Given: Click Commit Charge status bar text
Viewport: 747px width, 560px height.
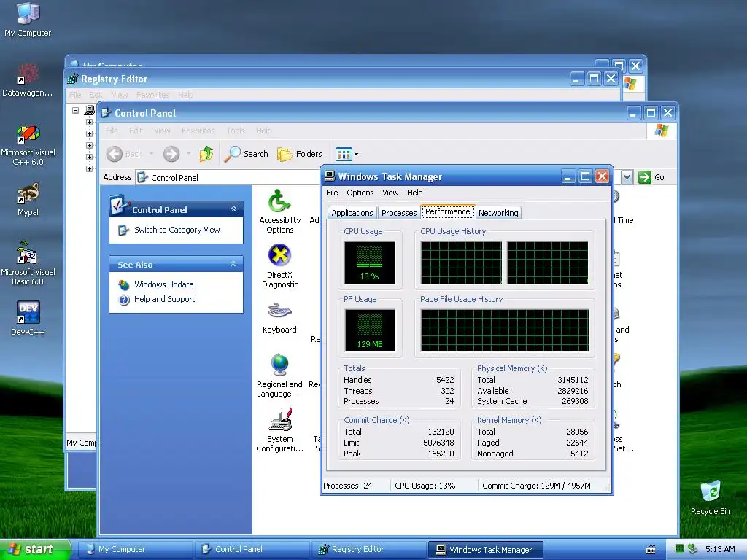Looking at the screenshot, I should coord(536,486).
